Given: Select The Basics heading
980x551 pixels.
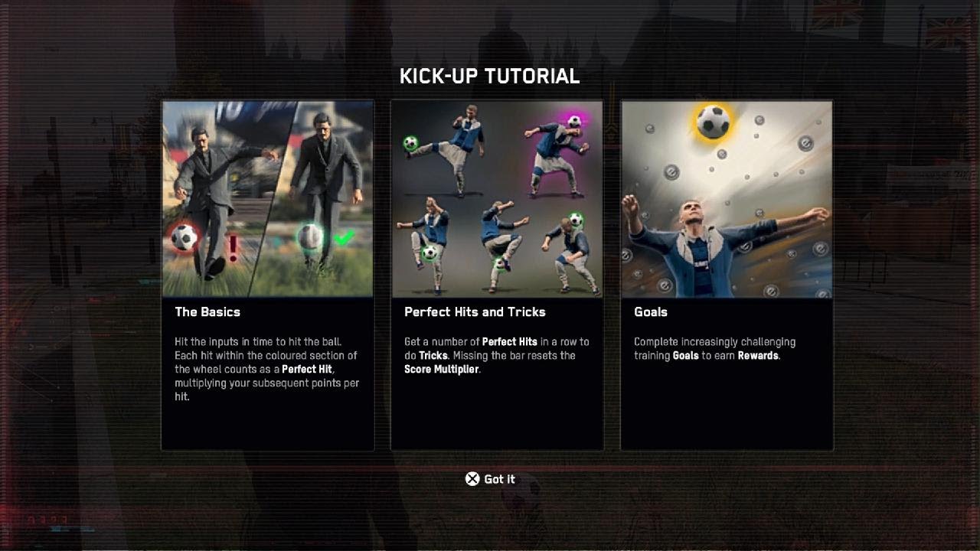Looking at the screenshot, I should [207, 311].
